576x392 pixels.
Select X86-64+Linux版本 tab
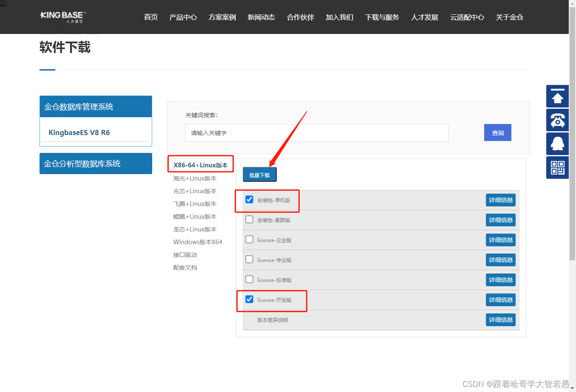(201, 165)
